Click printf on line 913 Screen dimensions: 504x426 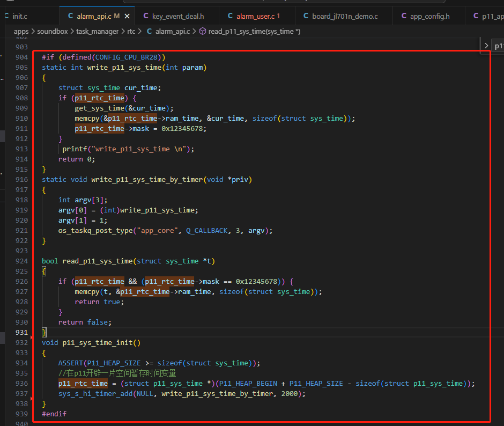(x=75, y=149)
